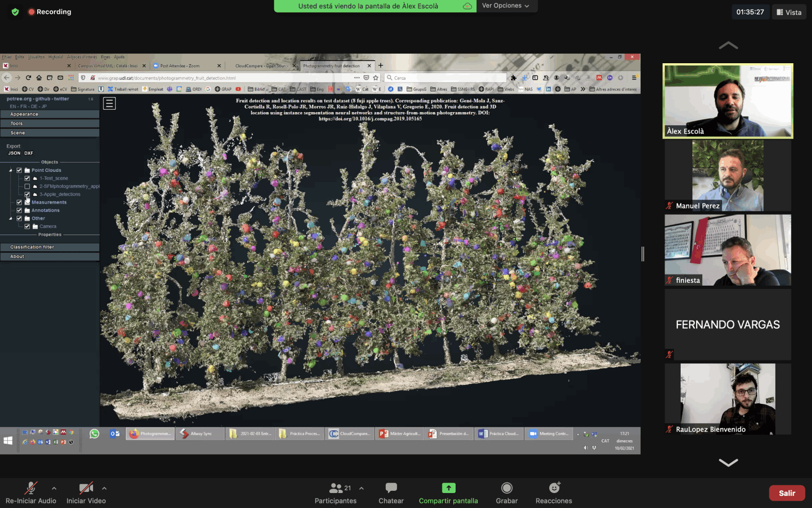Open Firefox main hamburger menu
The image size is (812, 508).
pyautogui.click(x=634, y=78)
